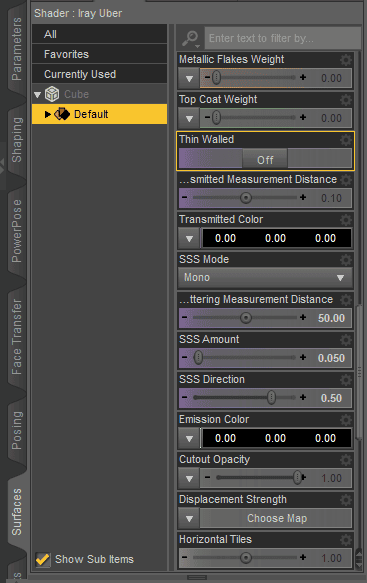Open Cutout Opacity map dropdown

189,478
